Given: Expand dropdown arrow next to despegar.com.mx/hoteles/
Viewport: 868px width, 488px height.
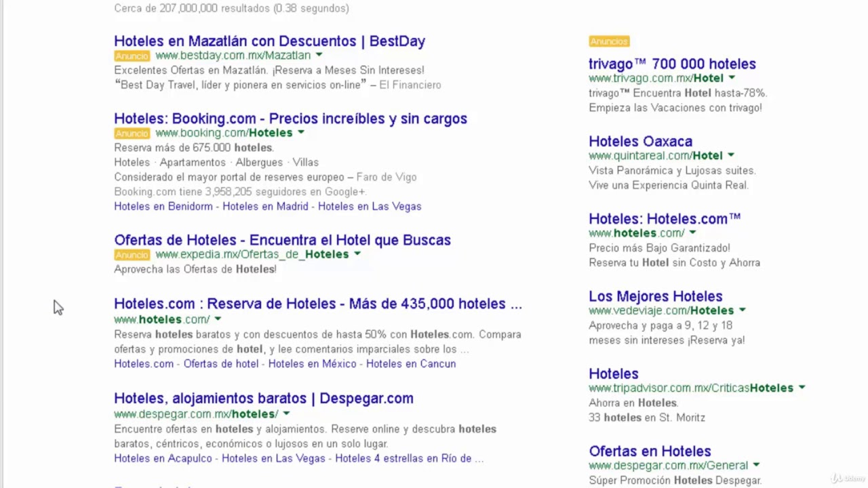Looking at the screenshot, I should [286, 414].
